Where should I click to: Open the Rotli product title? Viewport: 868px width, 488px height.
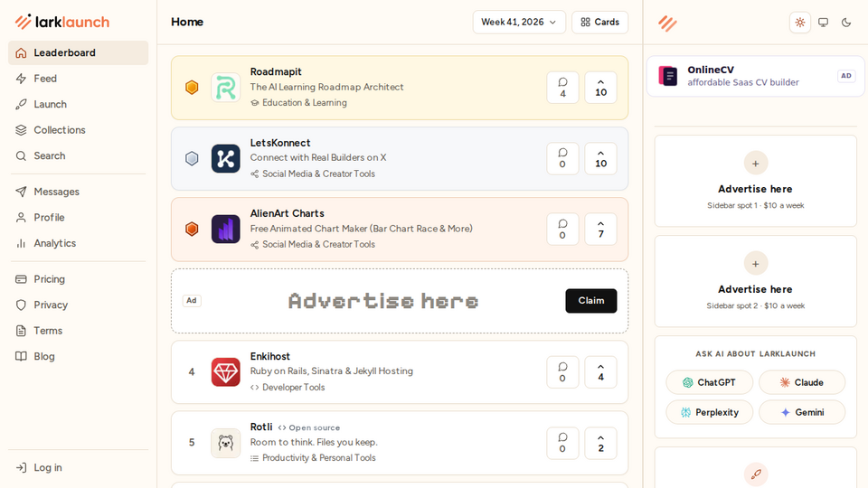click(x=261, y=427)
